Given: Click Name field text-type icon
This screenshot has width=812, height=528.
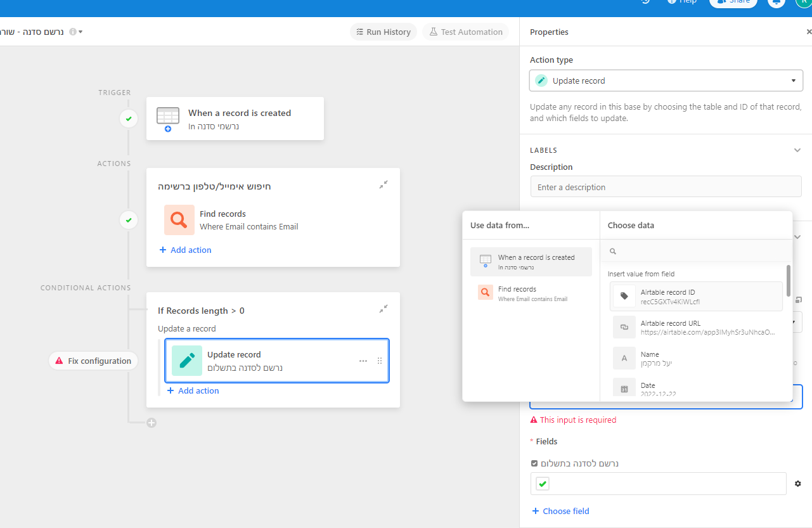Looking at the screenshot, I should pyautogui.click(x=624, y=358).
